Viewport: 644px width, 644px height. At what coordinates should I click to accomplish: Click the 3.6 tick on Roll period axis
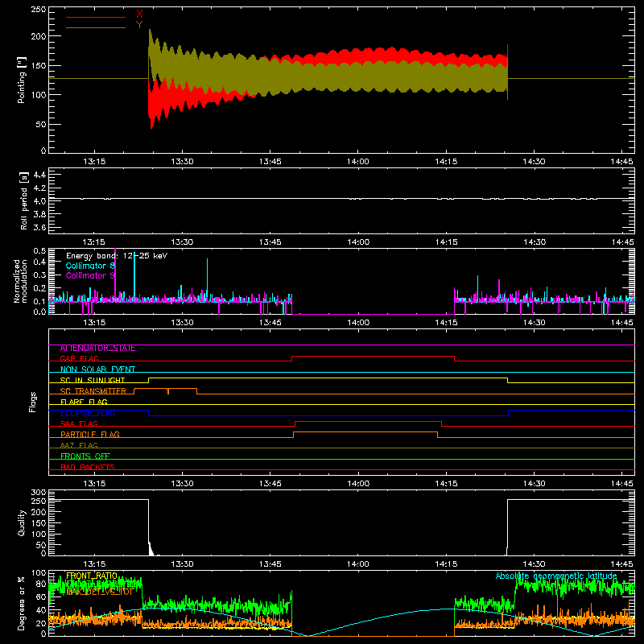[x=39, y=227]
